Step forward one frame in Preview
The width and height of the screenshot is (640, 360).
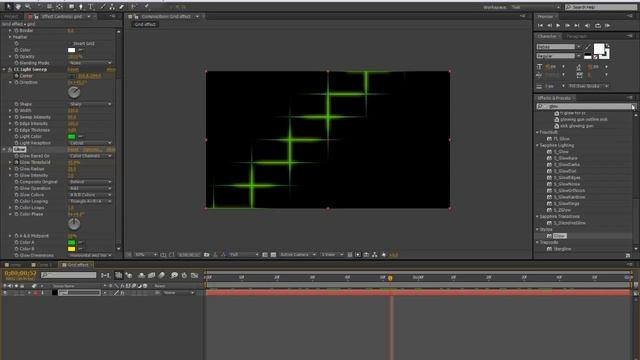click(x=567, y=25)
